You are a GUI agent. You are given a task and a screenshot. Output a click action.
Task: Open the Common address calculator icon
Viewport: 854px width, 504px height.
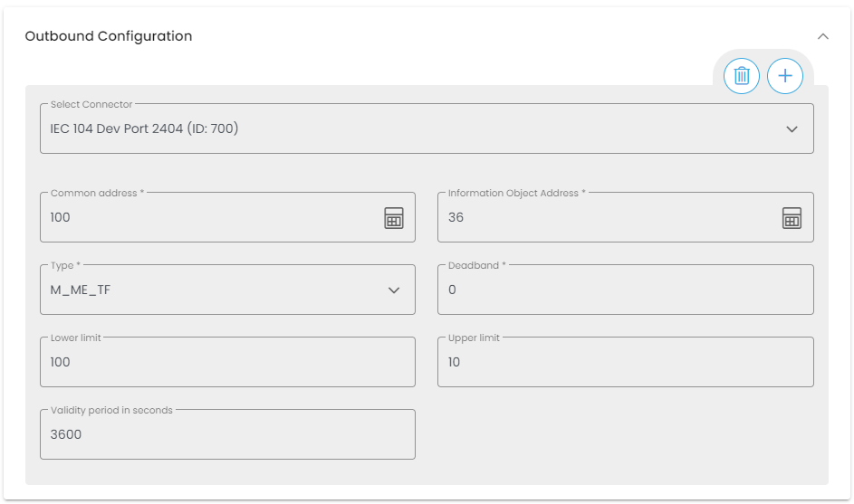[x=394, y=218]
